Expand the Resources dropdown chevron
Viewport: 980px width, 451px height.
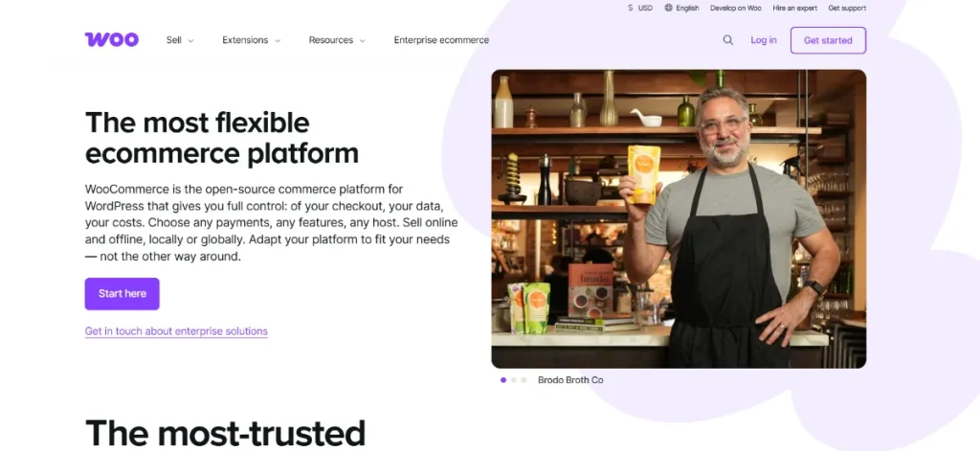pos(363,40)
